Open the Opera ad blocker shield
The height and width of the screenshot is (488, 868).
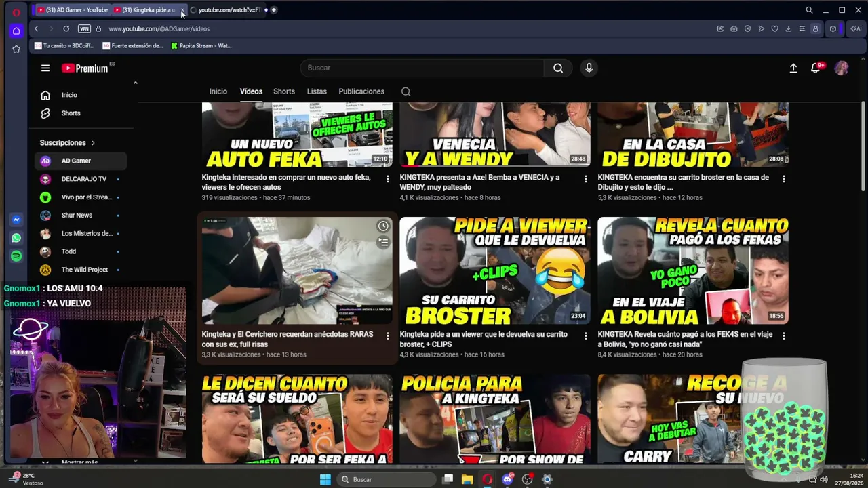click(747, 28)
